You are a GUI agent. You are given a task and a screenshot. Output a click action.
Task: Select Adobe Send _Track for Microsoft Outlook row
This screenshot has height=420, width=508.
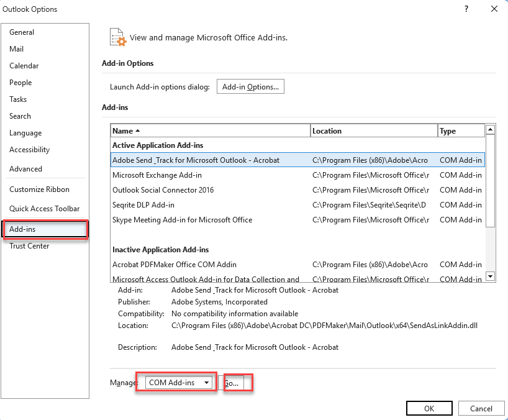pos(297,160)
